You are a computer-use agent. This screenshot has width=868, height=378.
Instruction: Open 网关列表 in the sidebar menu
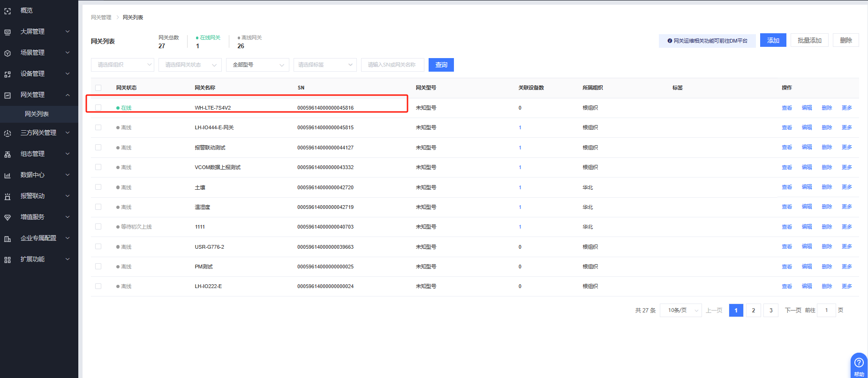pos(37,114)
